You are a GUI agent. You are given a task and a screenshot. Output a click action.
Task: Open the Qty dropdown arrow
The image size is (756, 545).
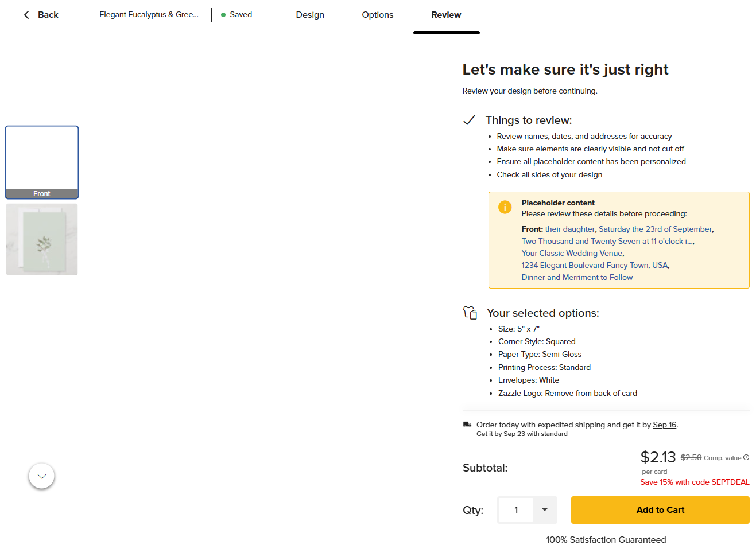pos(545,509)
